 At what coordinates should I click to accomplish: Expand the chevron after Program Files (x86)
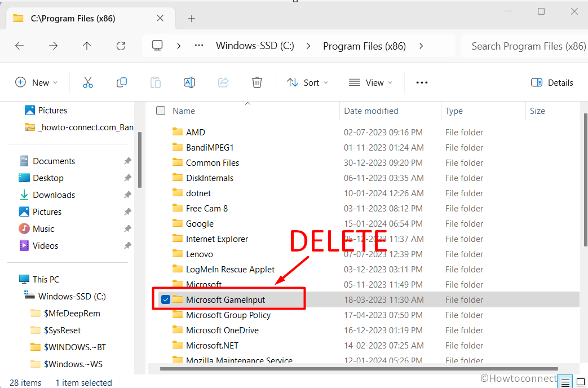click(x=421, y=46)
